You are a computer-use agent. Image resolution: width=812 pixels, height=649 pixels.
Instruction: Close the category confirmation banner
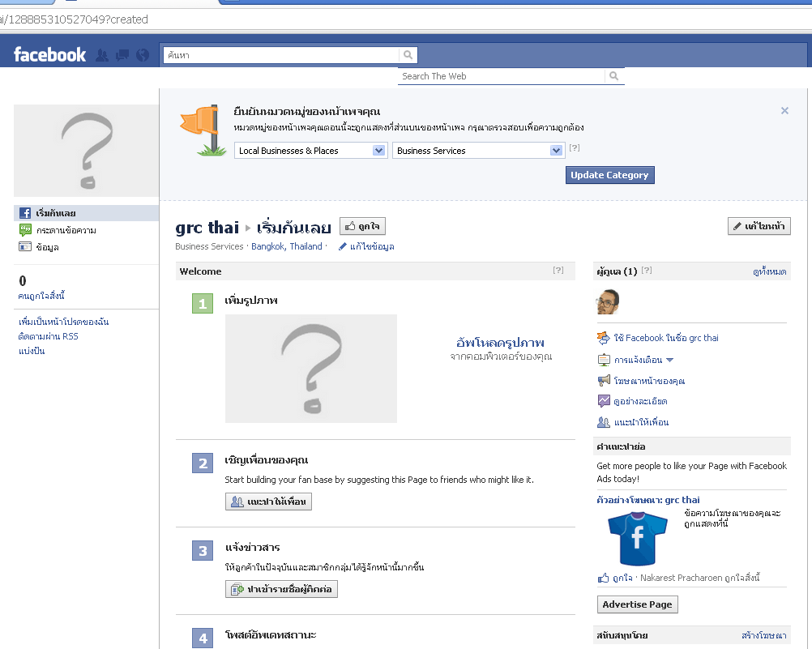pos(784,110)
